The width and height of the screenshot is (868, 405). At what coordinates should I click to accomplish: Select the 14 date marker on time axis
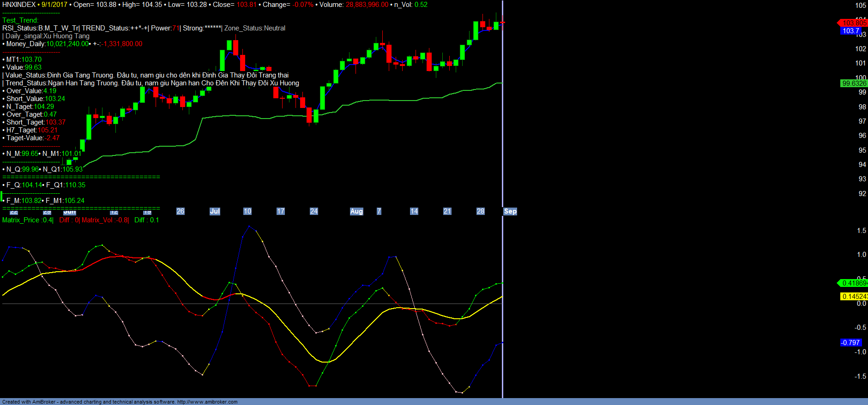click(414, 211)
